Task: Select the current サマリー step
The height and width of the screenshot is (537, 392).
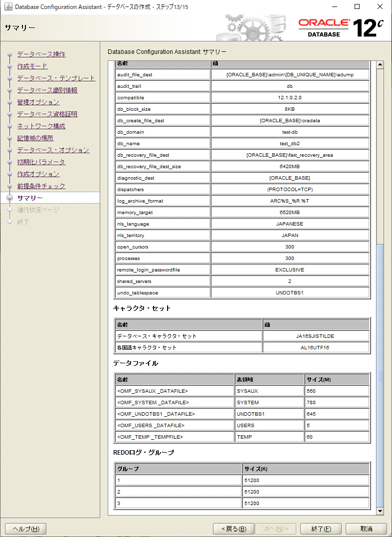Action: coord(30,198)
